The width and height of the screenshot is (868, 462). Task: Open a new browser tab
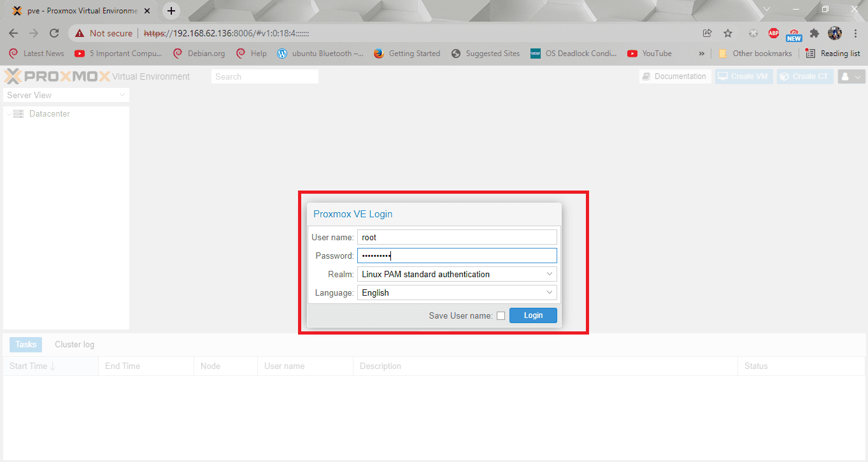coord(171,11)
